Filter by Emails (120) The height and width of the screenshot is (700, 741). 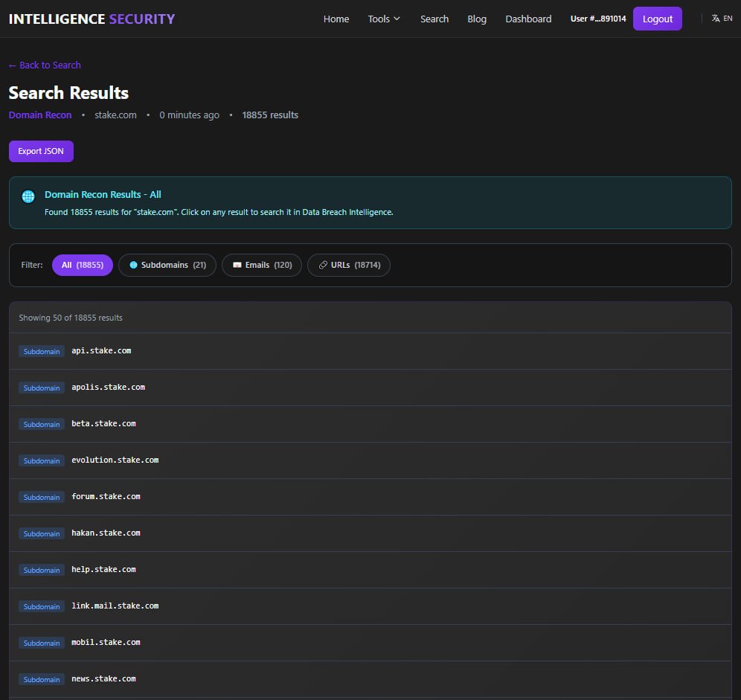[x=262, y=265]
